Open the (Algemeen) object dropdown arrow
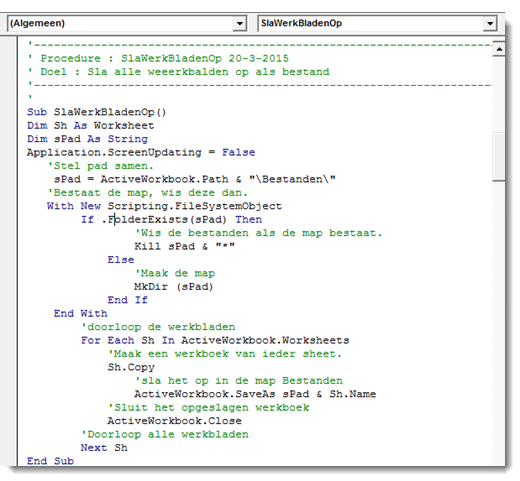The width and height of the screenshot is (520, 481). [239, 24]
